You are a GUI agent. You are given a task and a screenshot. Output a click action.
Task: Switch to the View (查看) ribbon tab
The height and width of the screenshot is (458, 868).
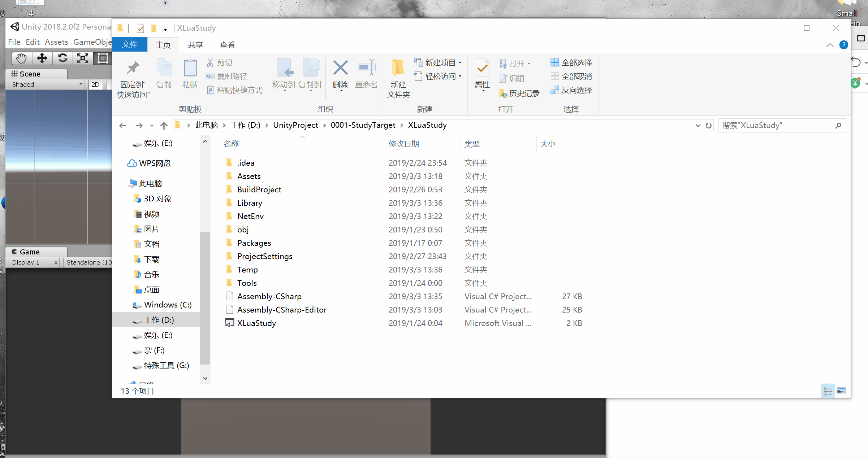(227, 45)
